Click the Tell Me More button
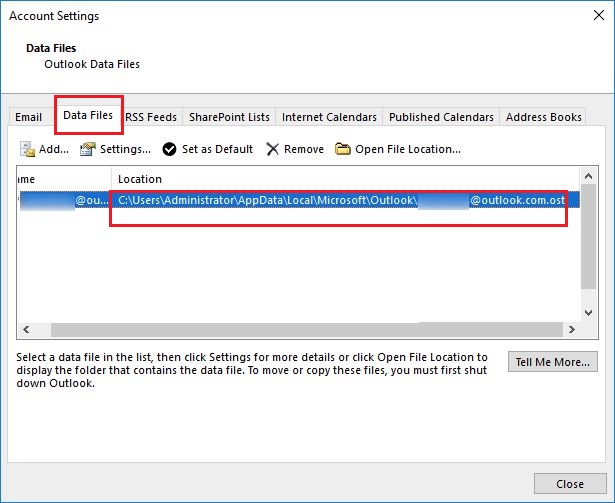This screenshot has width=615, height=503. point(553,362)
